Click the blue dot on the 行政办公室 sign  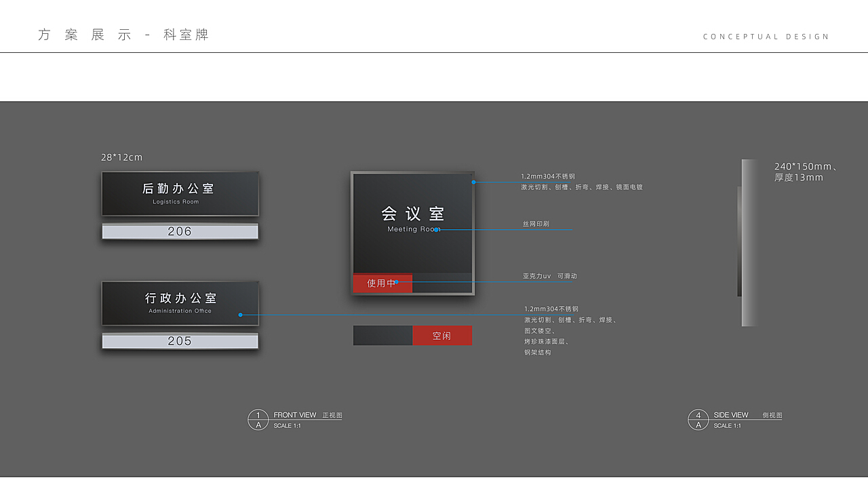coord(240,315)
